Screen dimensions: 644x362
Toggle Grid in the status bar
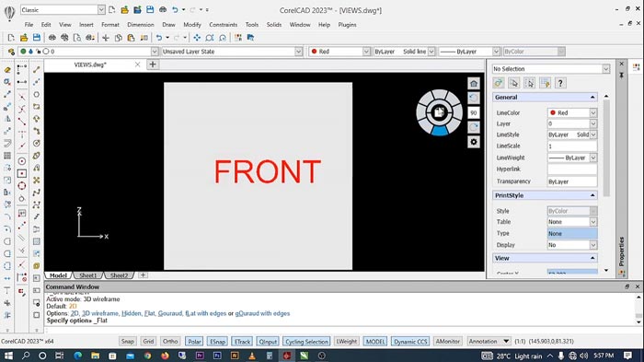[x=148, y=341]
